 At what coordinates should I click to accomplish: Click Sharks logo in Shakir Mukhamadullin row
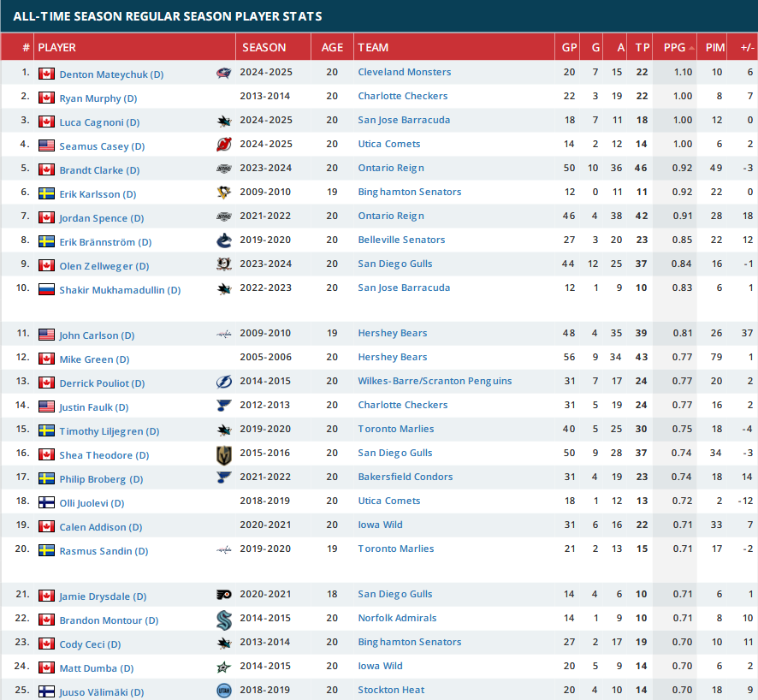(224, 289)
